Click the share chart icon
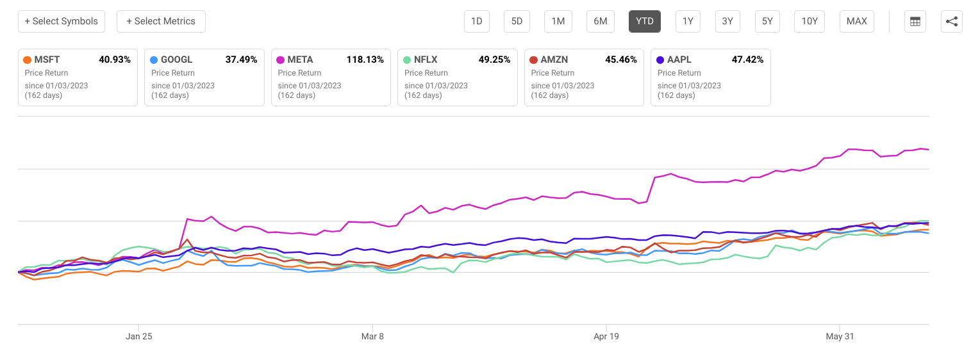Viewport: 980px width, 363px height. (x=952, y=21)
